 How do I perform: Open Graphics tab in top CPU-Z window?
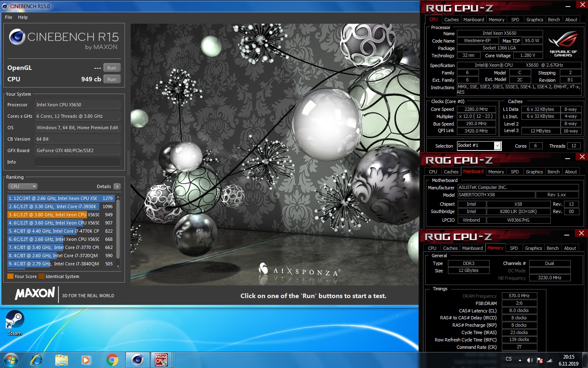pos(535,20)
